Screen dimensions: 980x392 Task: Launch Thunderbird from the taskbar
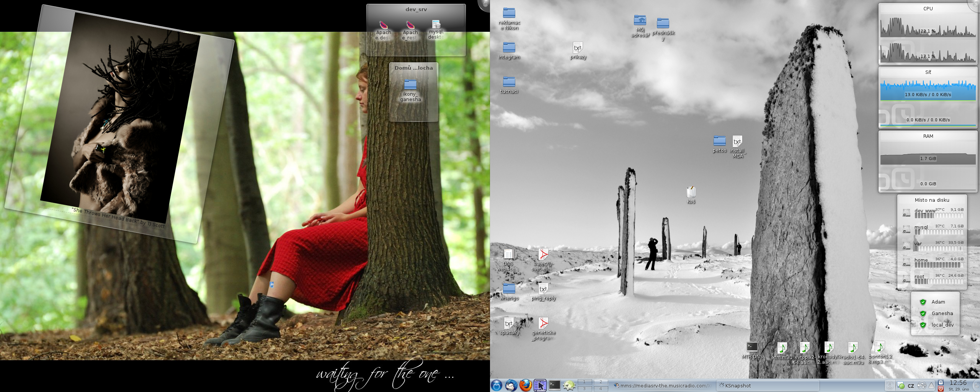tap(511, 385)
